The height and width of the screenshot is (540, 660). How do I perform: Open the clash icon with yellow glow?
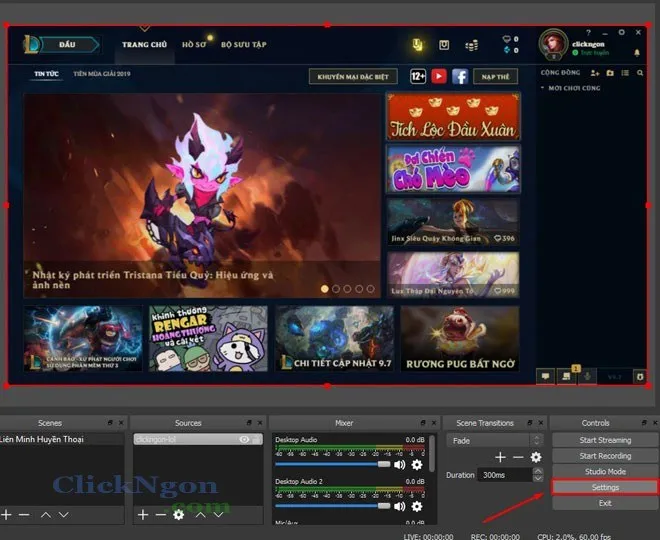(x=418, y=45)
